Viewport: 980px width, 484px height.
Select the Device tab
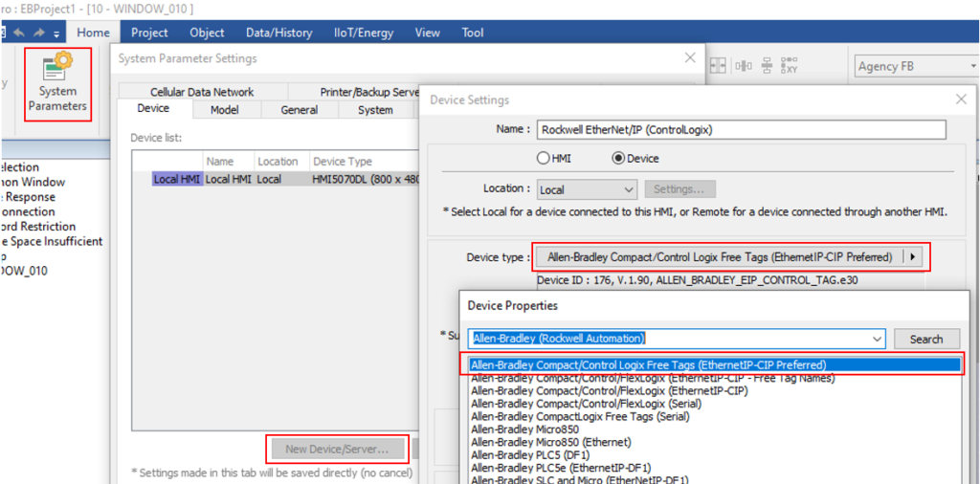153,109
